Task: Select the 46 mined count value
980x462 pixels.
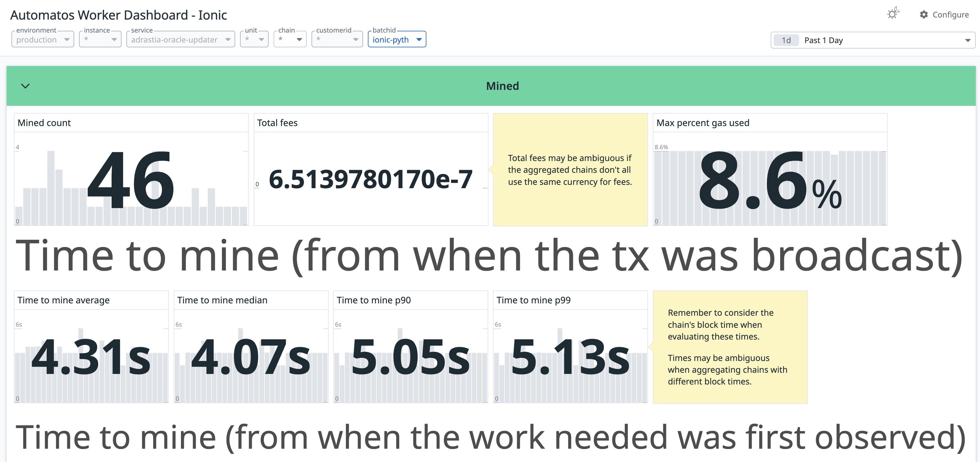Action: [x=131, y=180]
